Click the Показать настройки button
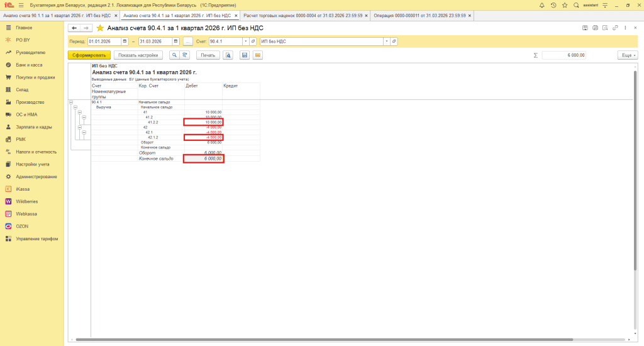This screenshot has width=644, height=346. [x=139, y=55]
